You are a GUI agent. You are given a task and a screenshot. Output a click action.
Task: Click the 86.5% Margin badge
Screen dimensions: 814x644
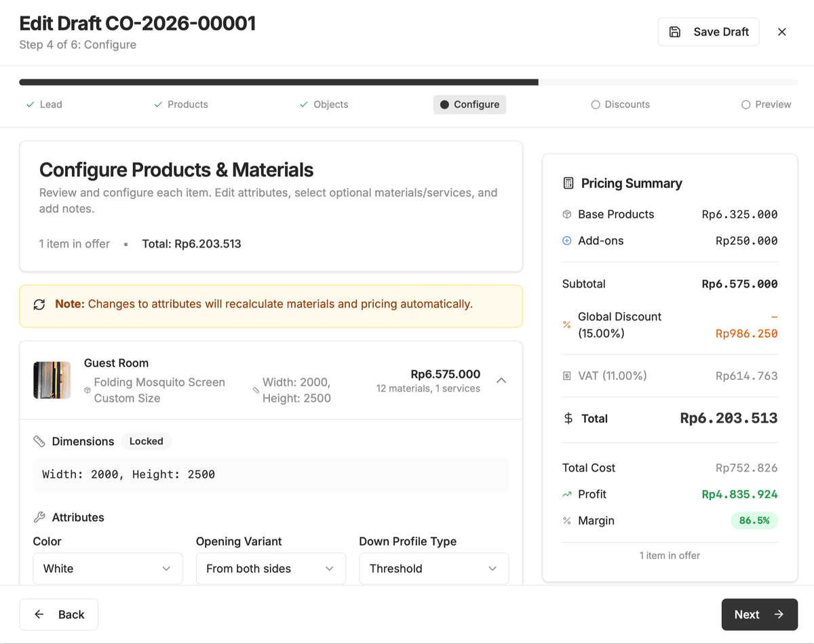[754, 520]
